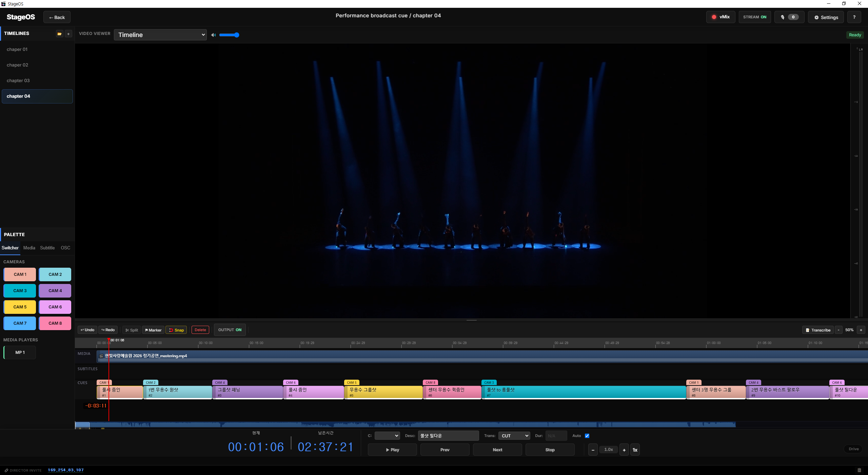Open the Trans CUT dropdown

point(514,436)
